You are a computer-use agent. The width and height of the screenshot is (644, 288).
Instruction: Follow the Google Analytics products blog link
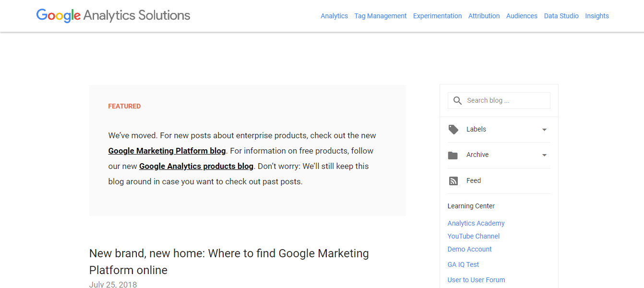196,166
